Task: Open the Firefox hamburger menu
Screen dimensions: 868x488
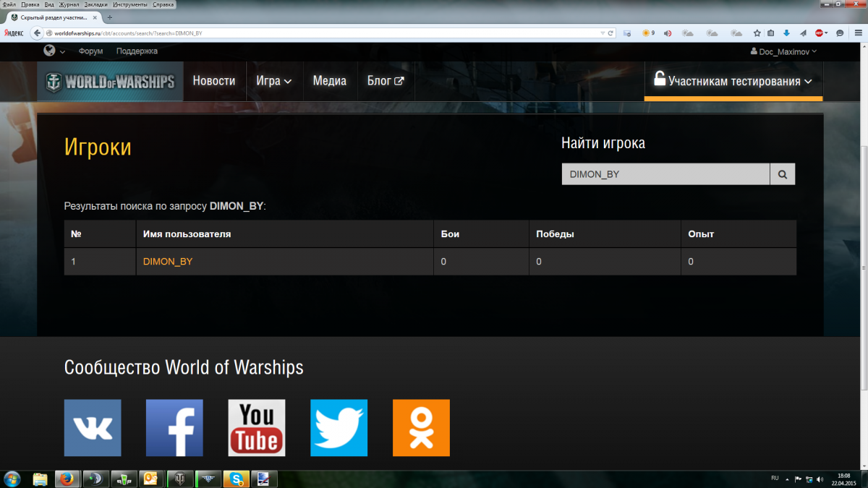Action: coord(857,33)
